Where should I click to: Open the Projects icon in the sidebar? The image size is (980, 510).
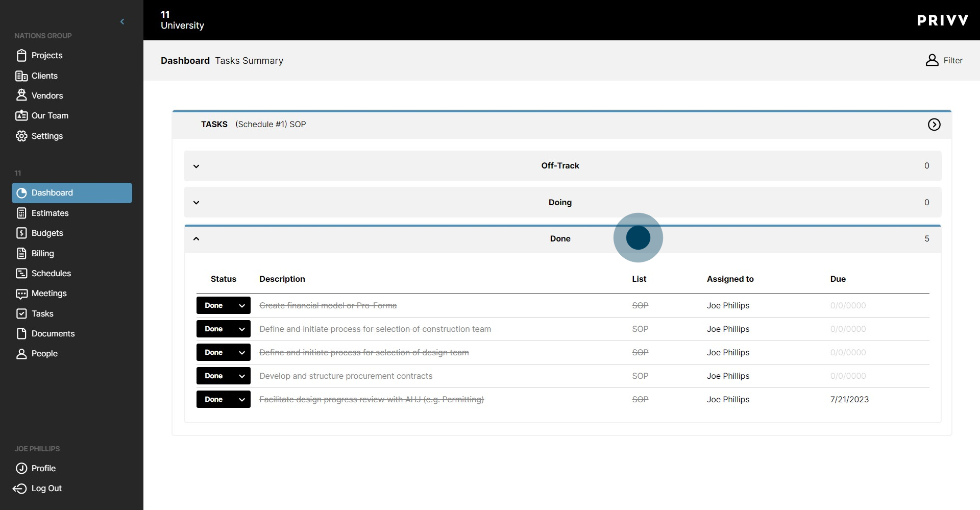pos(21,55)
